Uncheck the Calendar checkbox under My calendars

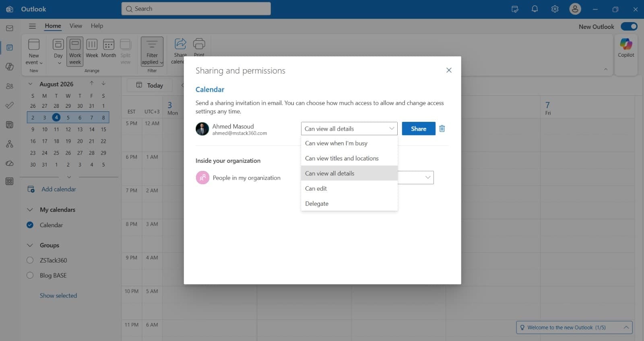(30, 225)
